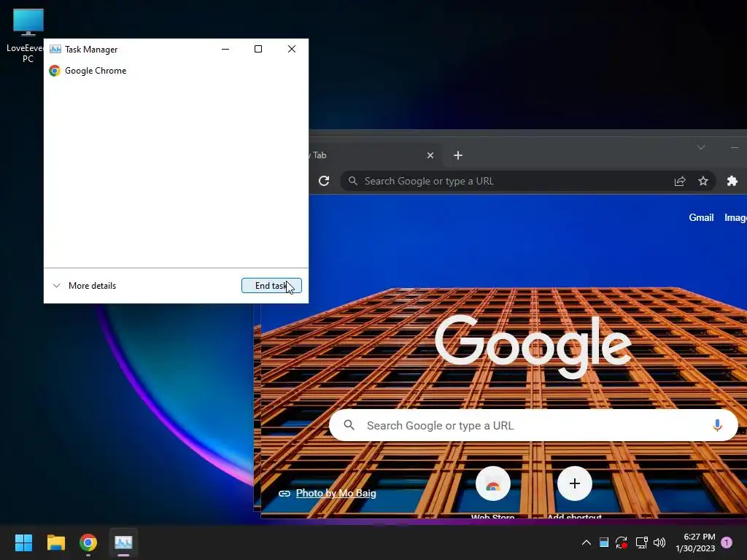This screenshot has height=560, width=747.
Task: Open the notification badge
Action: (727, 542)
